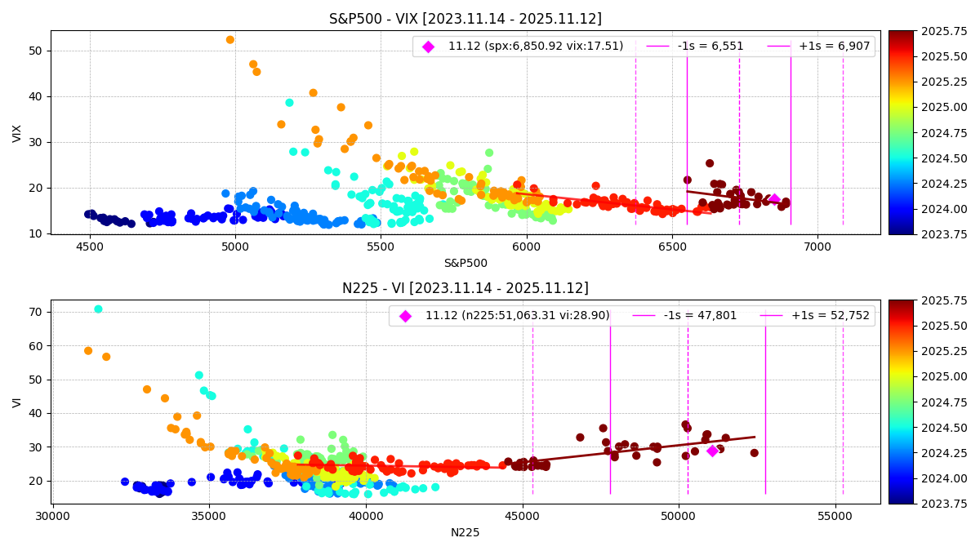This screenshot has height=551, width=980.
Task: Click the cyan VI data point near 70
Action: point(98,309)
